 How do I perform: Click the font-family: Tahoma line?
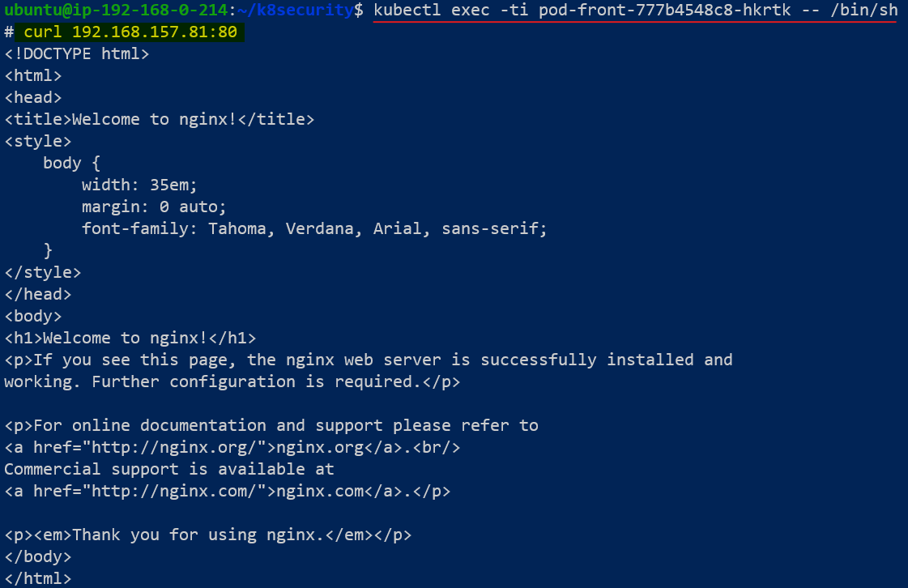tap(314, 228)
